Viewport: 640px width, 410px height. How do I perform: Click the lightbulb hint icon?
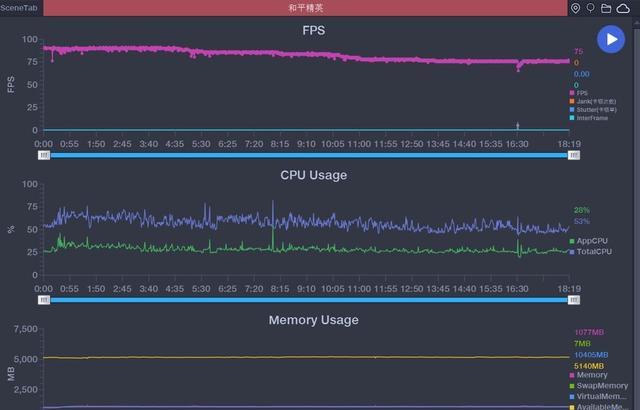(590, 8)
